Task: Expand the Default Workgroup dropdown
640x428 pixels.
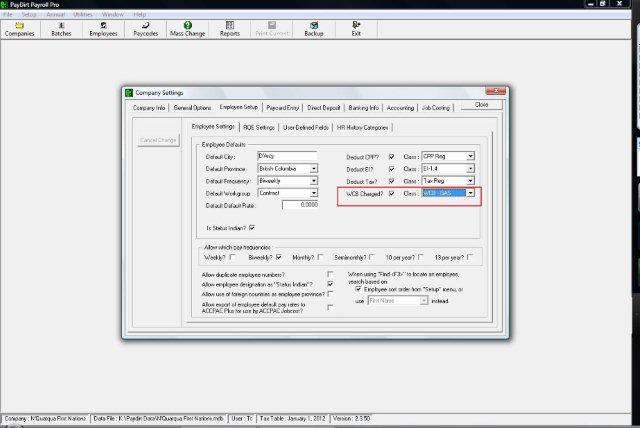Action: pyautogui.click(x=312, y=193)
